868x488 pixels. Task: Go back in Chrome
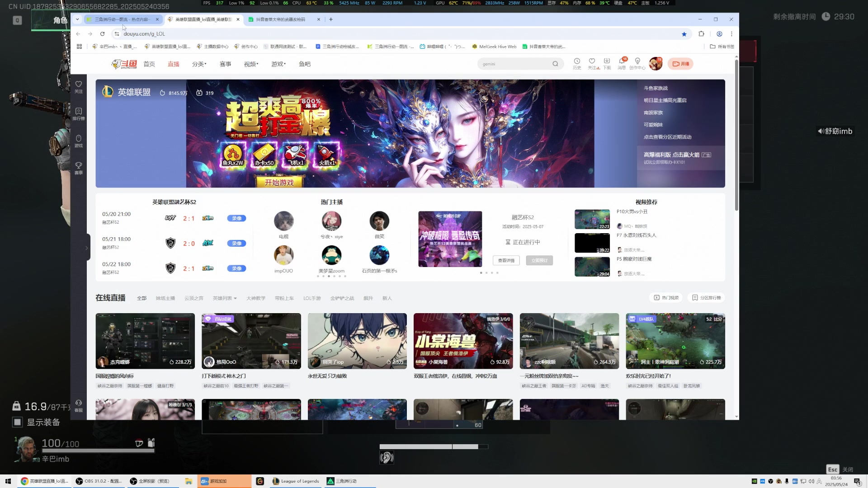pos(78,34)
